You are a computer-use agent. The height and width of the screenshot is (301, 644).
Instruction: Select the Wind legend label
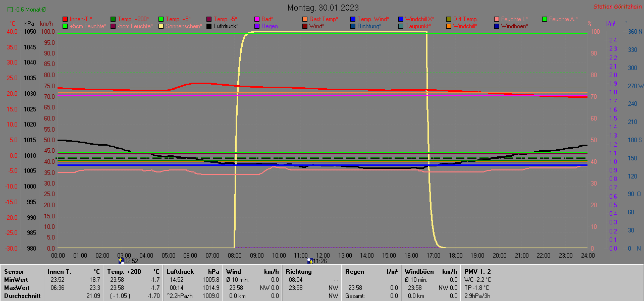point(317,26)
